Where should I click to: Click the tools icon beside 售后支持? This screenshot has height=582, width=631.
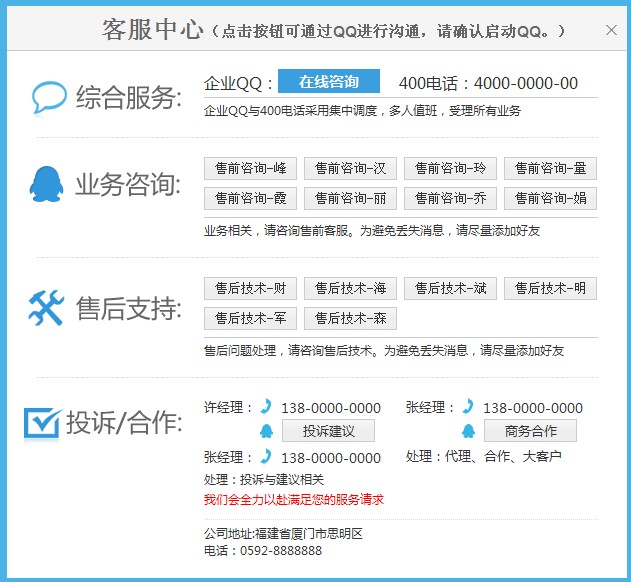click(x=46, y=308)
